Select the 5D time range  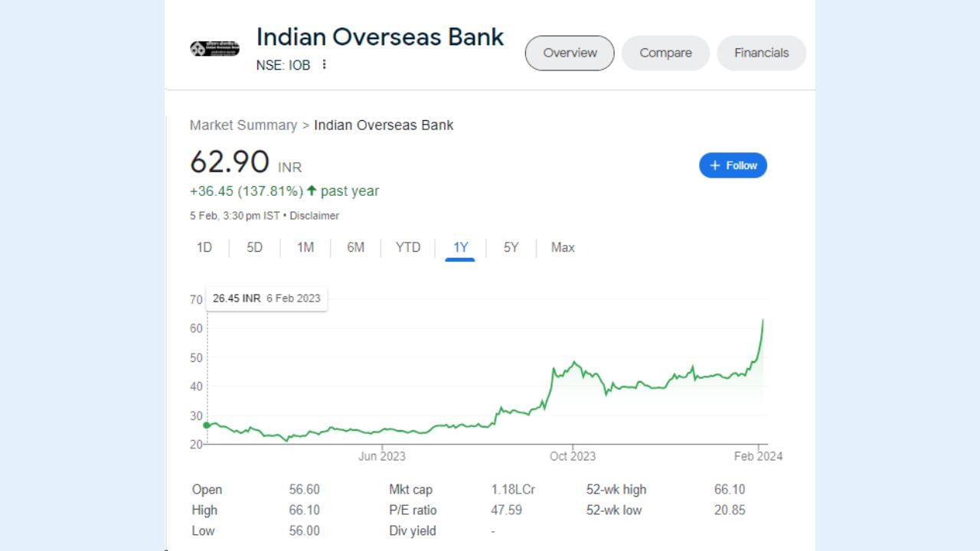pyautogui.click(x=255, y=247)
